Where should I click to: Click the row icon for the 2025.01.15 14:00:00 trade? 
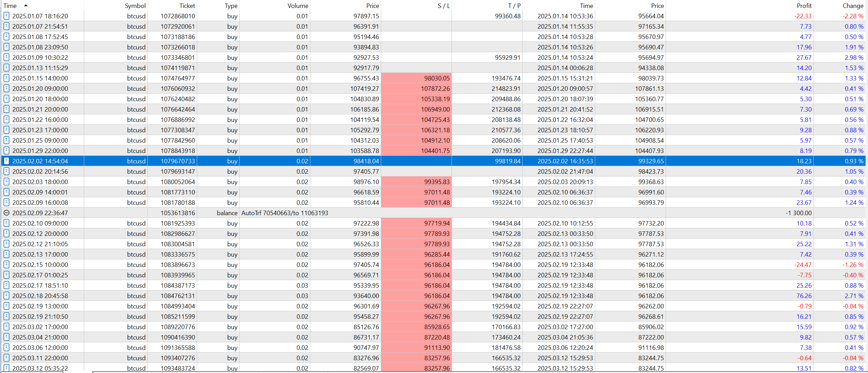tap(6, 78)
